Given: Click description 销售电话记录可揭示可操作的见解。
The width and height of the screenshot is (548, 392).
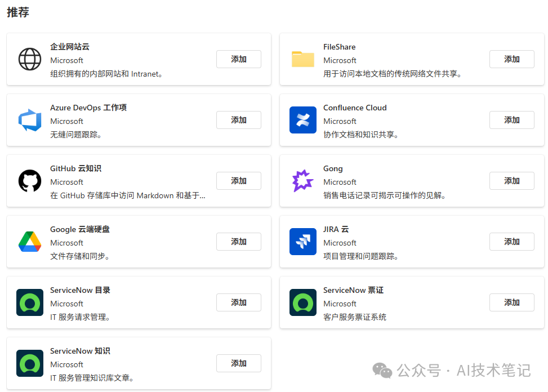Looking at the screenshot, I should pos(385,195).
